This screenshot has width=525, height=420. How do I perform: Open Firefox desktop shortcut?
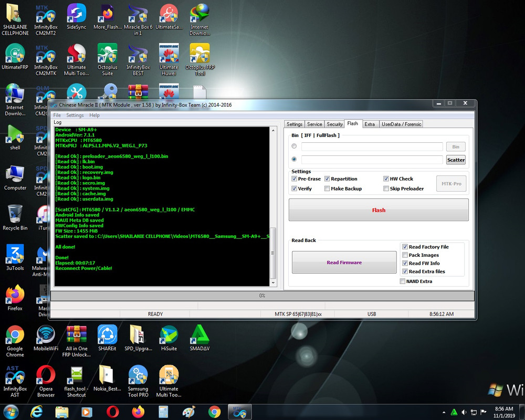[x=15, y=298]
